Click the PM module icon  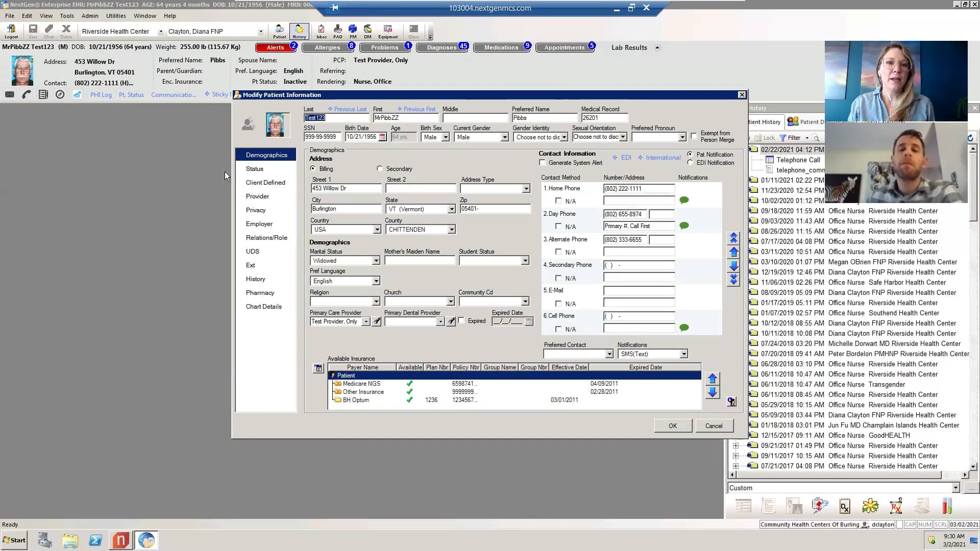(x=353, y=31)
